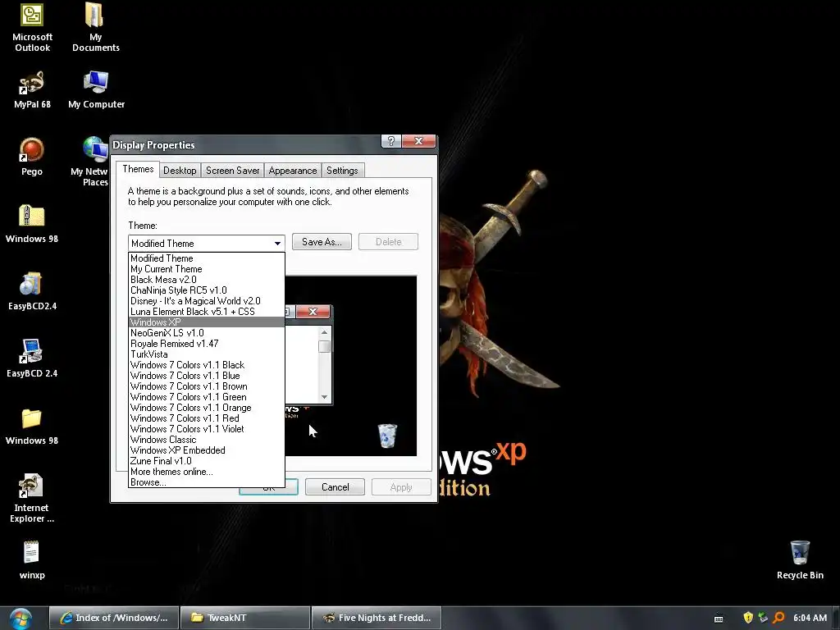This screenshot has width=840, height=630.
Task: Switch to the Screen Saver tab
Action: 232,171
